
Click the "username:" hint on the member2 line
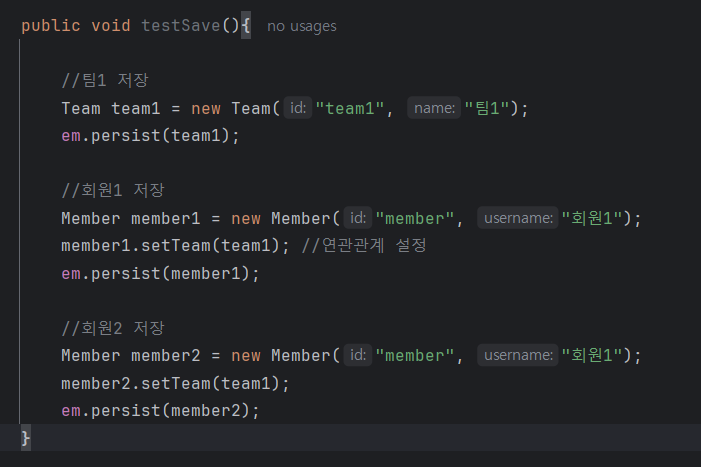pos(518,355)
